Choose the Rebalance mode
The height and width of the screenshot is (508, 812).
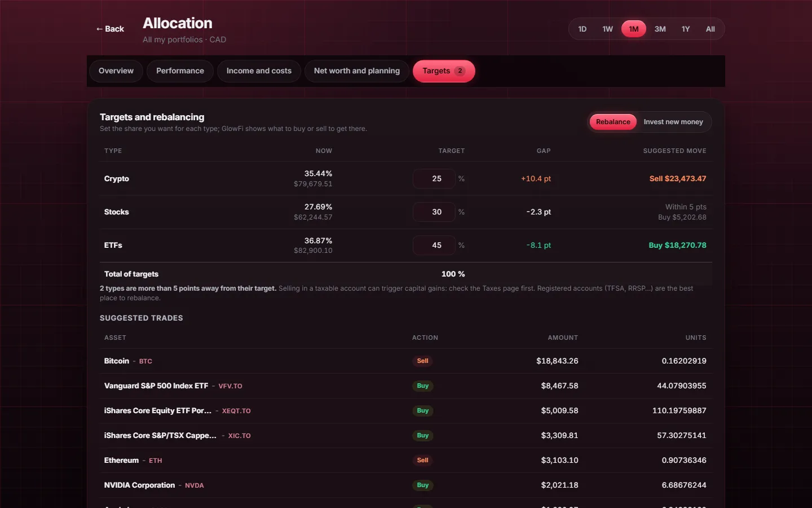click(613, 122)
